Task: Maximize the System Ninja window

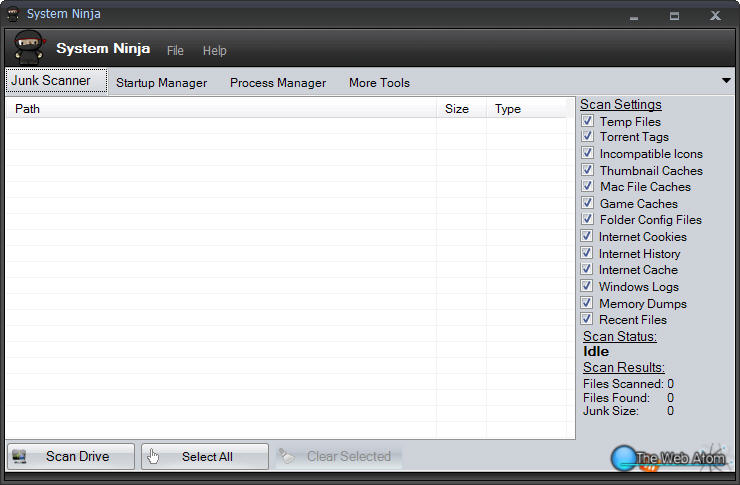Action: pyautogui.click(x=674, y=16)
